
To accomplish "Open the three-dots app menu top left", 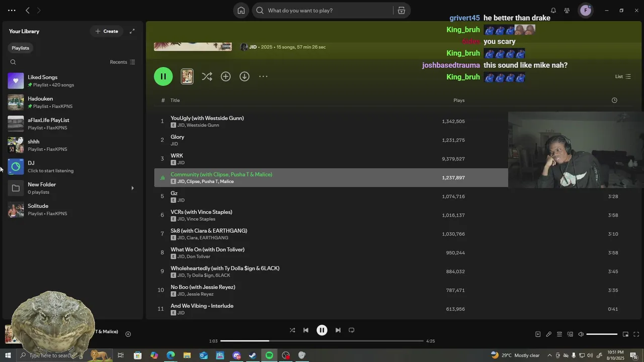I will pos(12,10).
